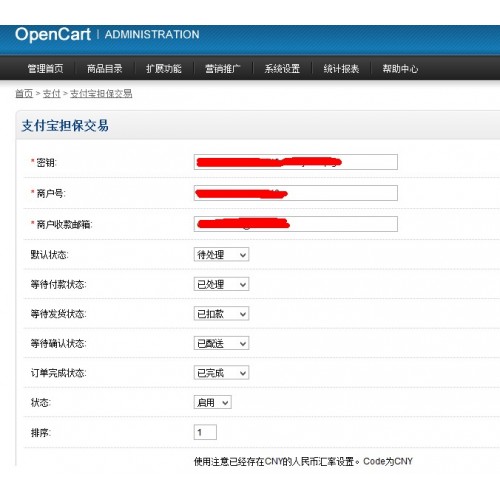This screenshot has width=500, height=500.
Task: Open the 统计报表 menu
Action: coord(341,69)
